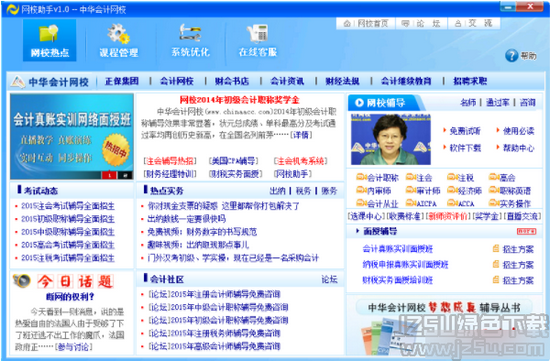The width and height of the screenshot is (550, 361).
Task: Open the 招聘求职 nav tab
Action: [470, 81]
